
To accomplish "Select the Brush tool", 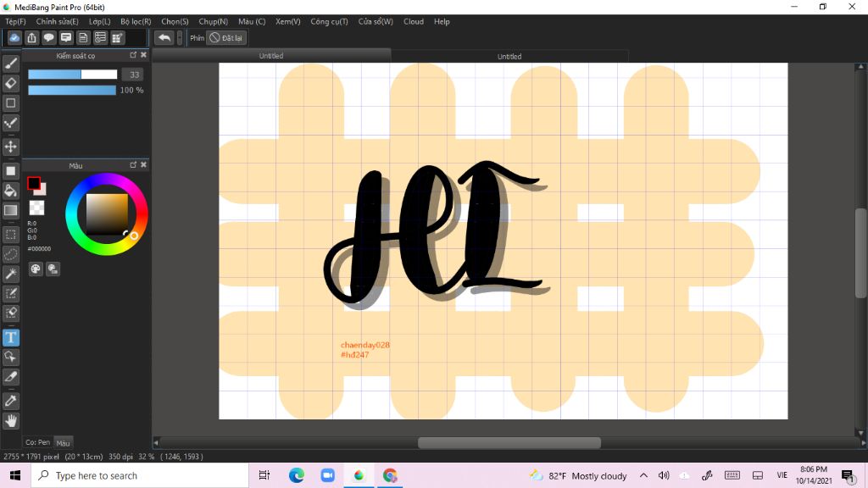I will [10, 64].
